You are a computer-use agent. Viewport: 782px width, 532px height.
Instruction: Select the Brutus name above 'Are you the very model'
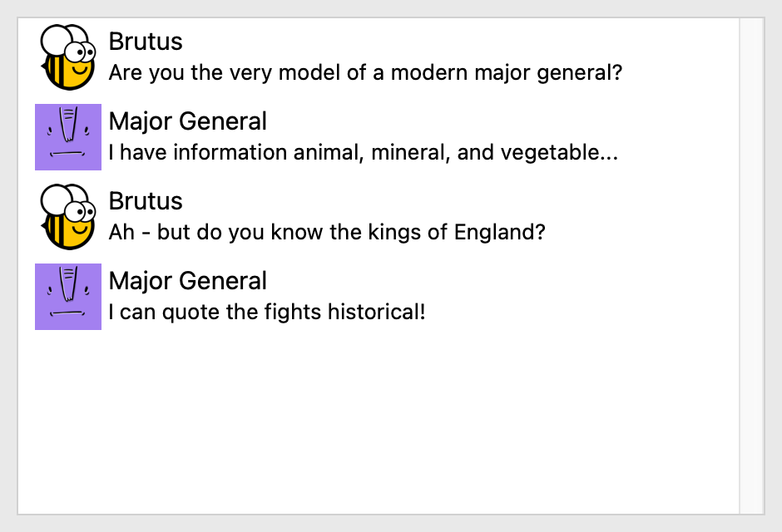(x=146, y=42)
